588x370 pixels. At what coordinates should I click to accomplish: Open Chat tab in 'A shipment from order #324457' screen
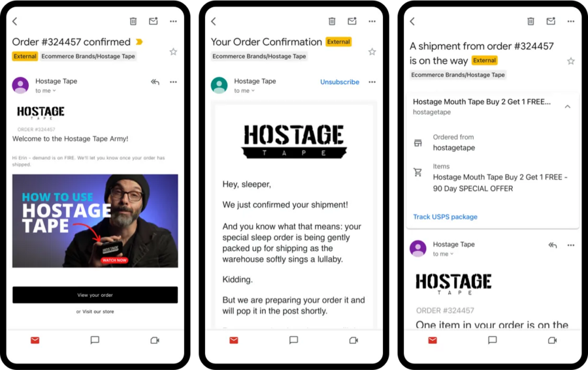(493, 340)
